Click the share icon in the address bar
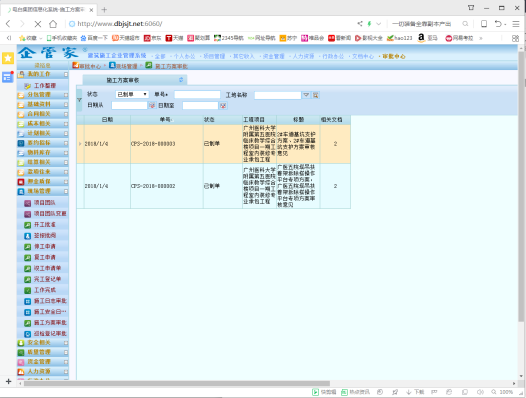The height and width of the screenshot is (398, 526). pos(360,23)
